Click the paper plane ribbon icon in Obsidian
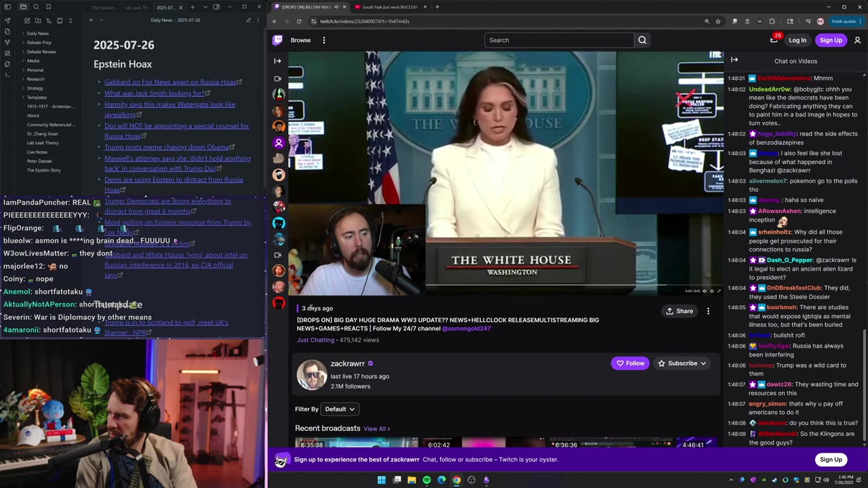This screenshot has width=868, height=488. [7, 20]
